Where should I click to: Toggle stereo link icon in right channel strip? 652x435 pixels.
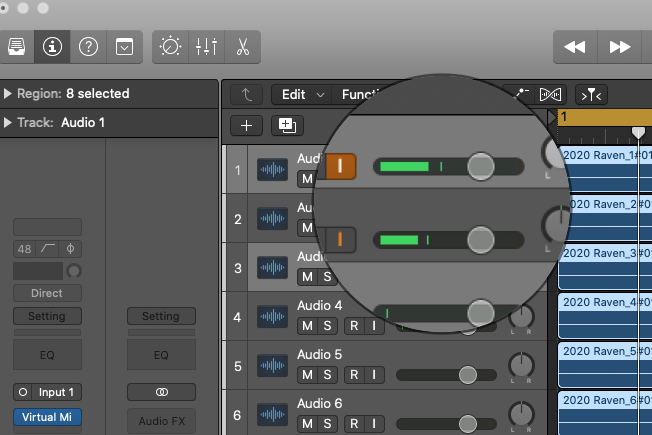(x=161, y=392)
